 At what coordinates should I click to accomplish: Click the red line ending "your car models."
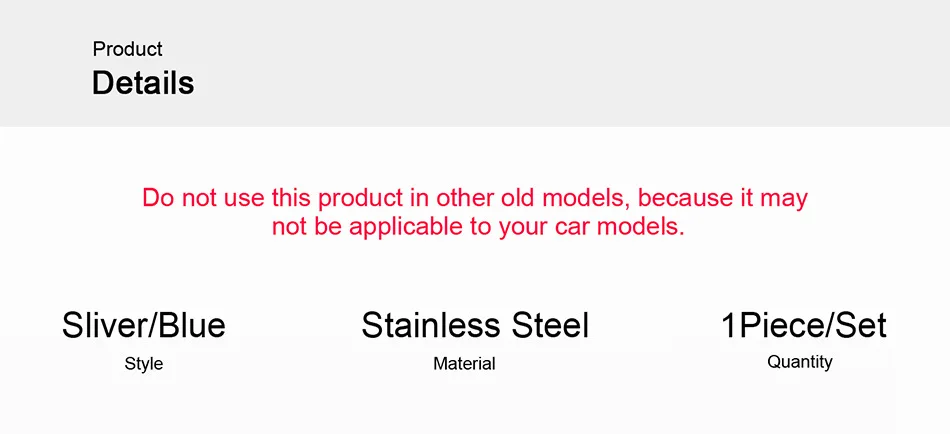tap(478, 227)
